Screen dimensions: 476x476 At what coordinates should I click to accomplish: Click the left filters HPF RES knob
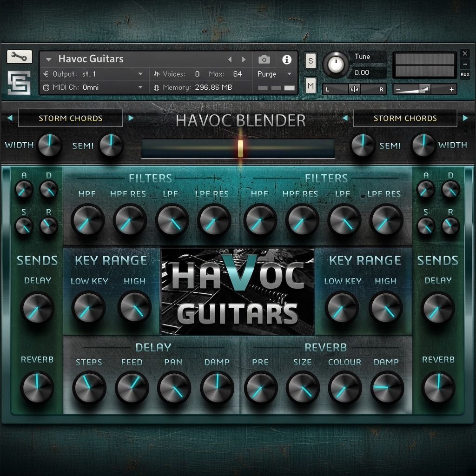coord(130,220)
